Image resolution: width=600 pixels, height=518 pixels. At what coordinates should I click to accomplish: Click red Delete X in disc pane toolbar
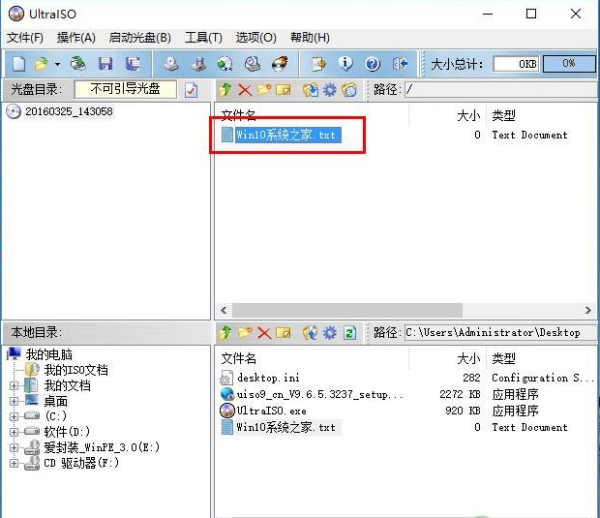(x=245, y=90)
